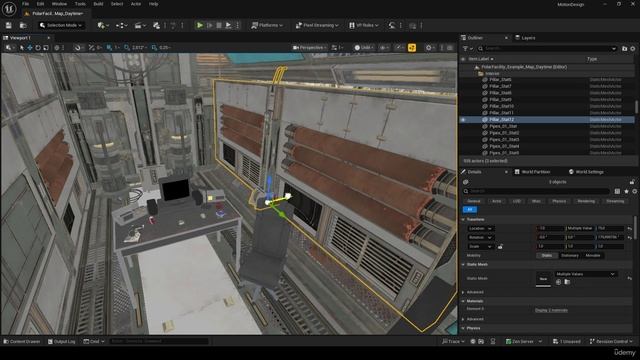Open the Platforms dropdown
640x360 pixels.
pyautogui.click(x=267, y=25)
